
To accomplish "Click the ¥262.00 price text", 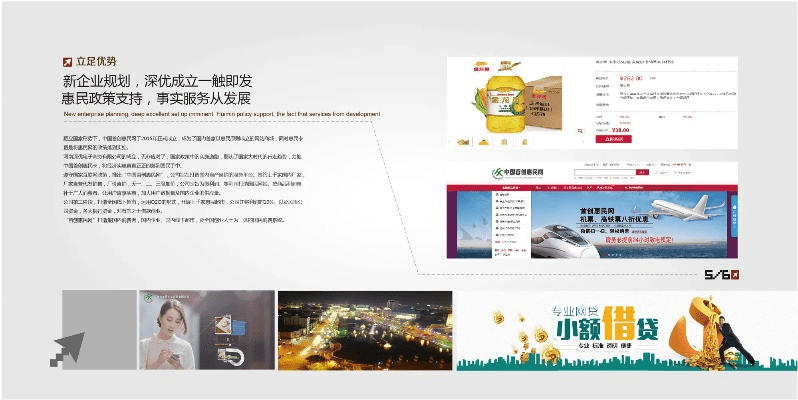I will 631,78.
